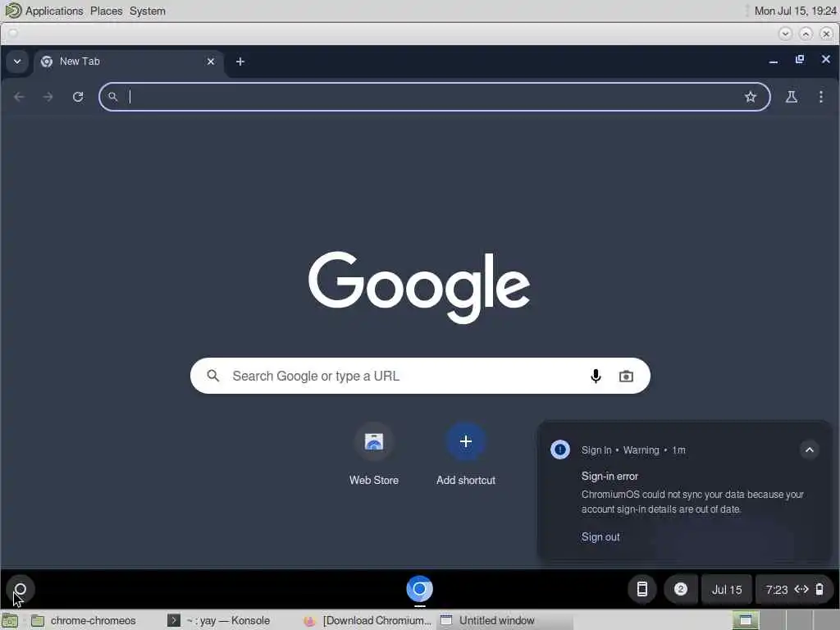Screen dimensions: 840x630
Task: Click the battery icon in status tray
Action: coord(819,589)
